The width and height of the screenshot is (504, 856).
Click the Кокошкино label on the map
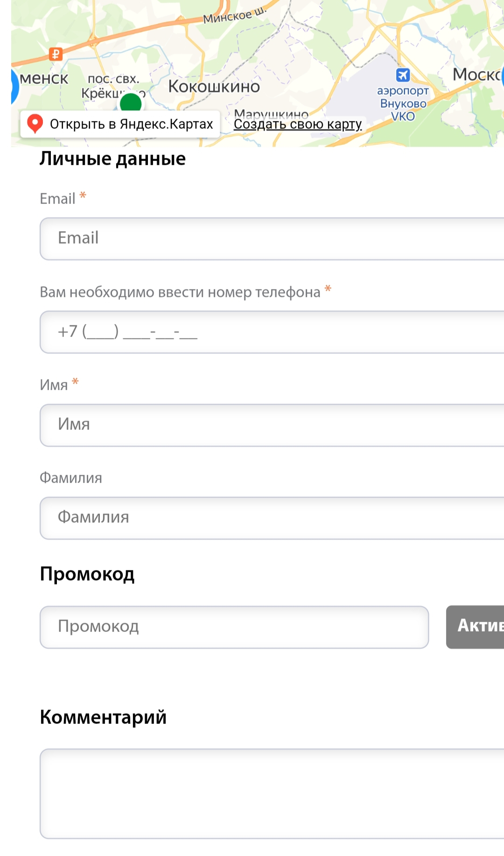[214, 86]
